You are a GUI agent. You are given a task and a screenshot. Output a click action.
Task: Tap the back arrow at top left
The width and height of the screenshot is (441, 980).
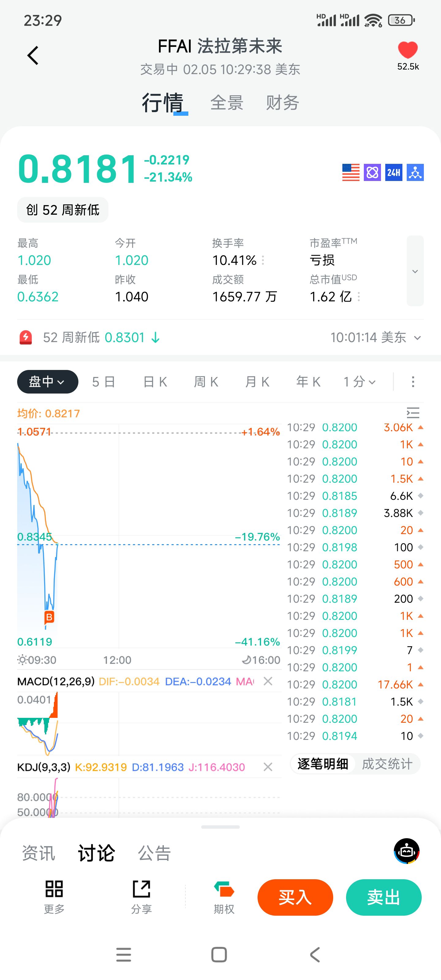coord(33,55)
